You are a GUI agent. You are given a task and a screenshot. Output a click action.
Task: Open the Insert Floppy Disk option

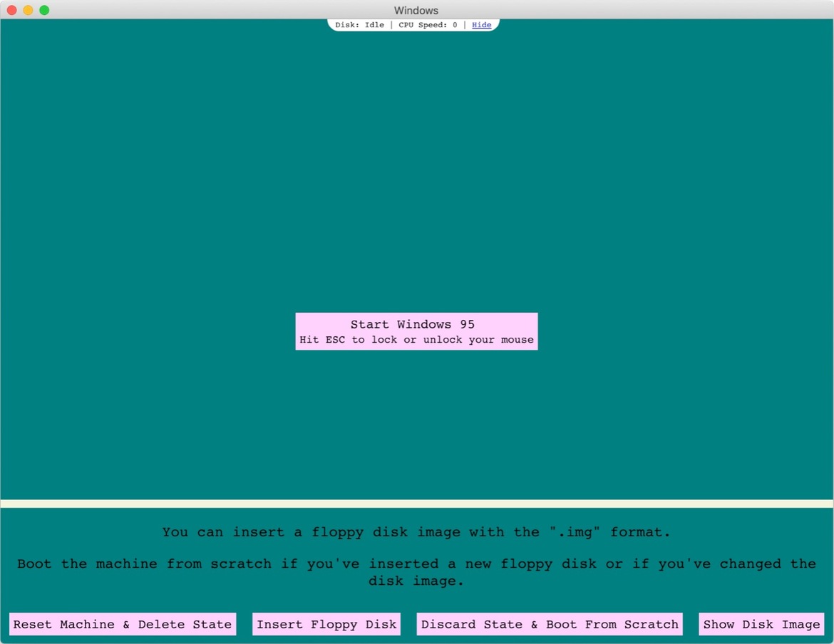[x=326, y=624]
